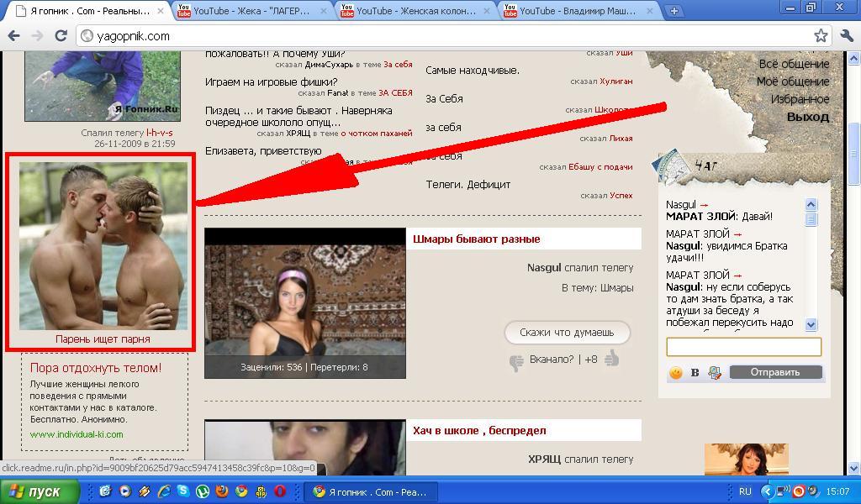The image size is (861, 504).
Task: Open user link Хулиган
Action: [616, 81]
